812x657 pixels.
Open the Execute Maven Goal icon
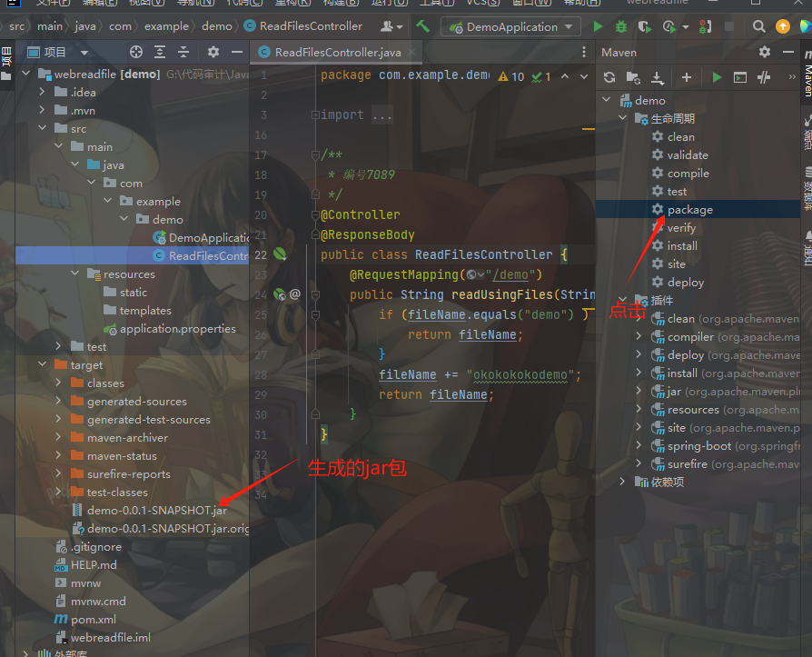click(x=740, y=77)
